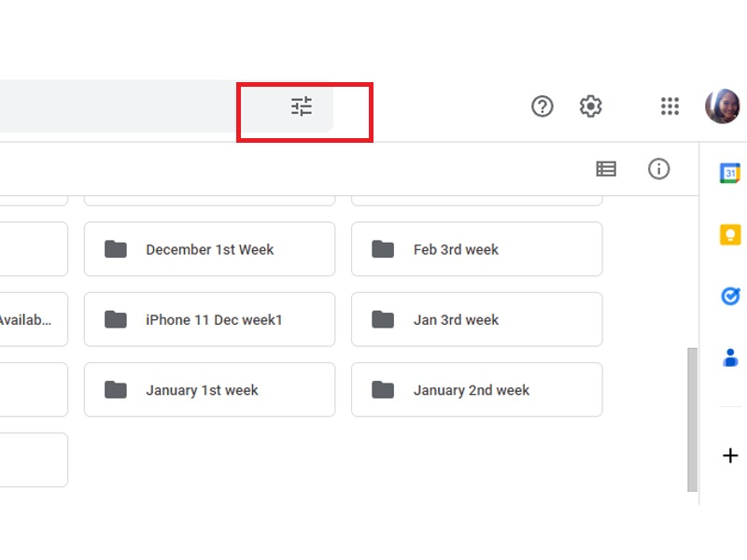Select the December 1st Week folder icon
This screenshot has height=560, width=747.
(x=116, y=249)
